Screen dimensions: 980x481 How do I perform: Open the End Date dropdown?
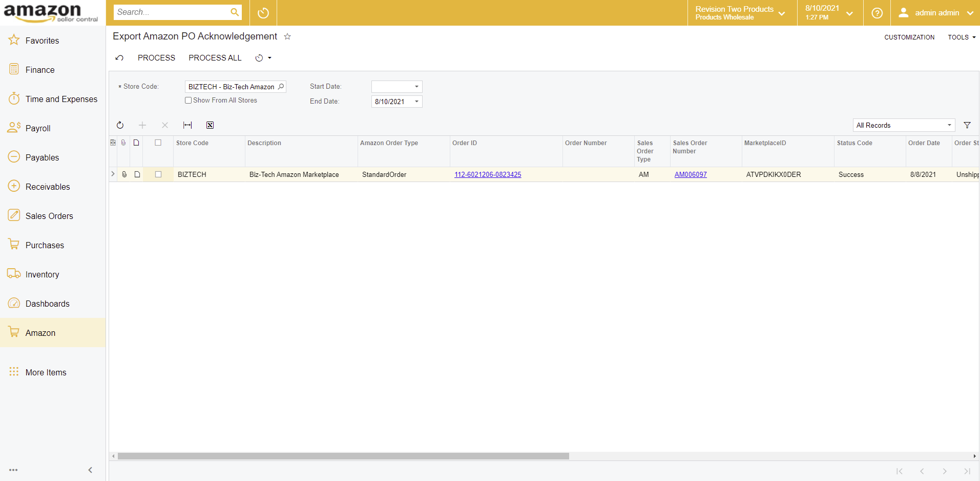click(416, 102)
